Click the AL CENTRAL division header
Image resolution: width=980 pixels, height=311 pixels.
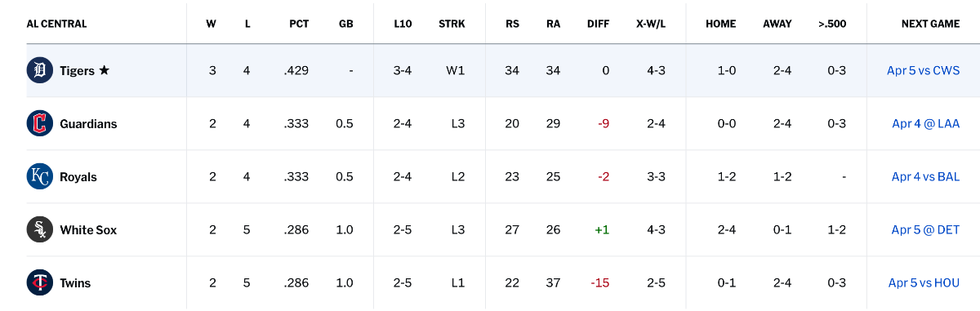[56, 24]
